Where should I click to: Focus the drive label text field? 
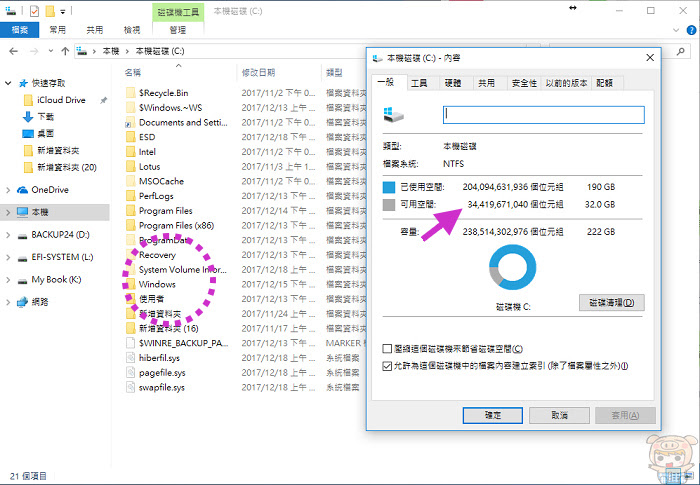coord(543,115)
